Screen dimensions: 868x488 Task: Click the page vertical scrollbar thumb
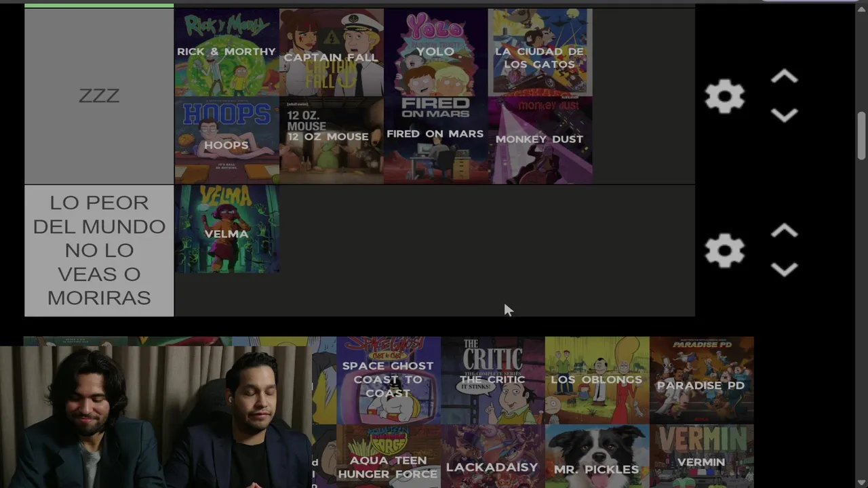pos(861,136)
